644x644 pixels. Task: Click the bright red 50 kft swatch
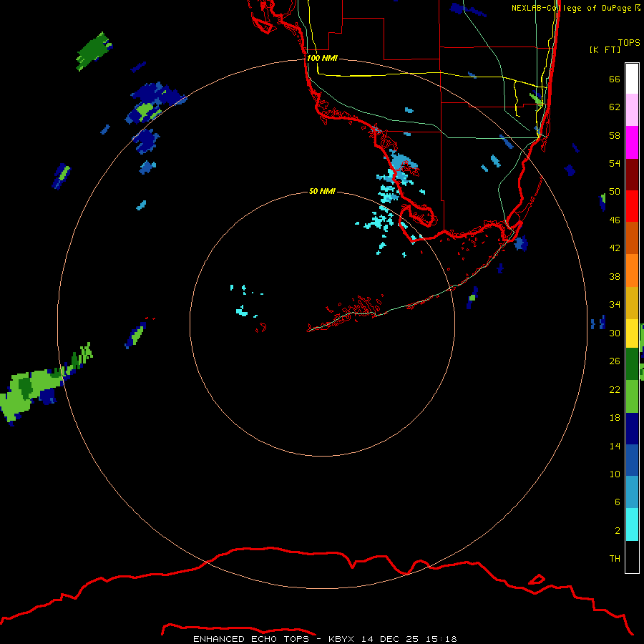point(632,206)
